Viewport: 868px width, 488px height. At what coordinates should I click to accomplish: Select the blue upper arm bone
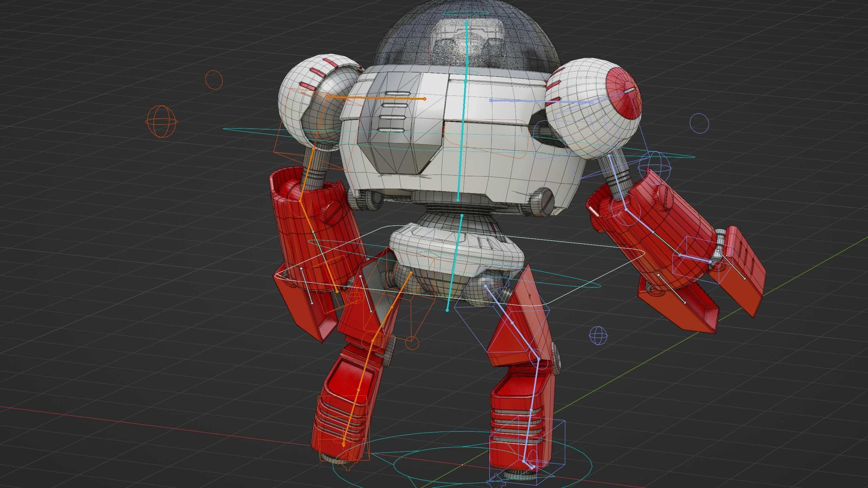tap(617, 182)
